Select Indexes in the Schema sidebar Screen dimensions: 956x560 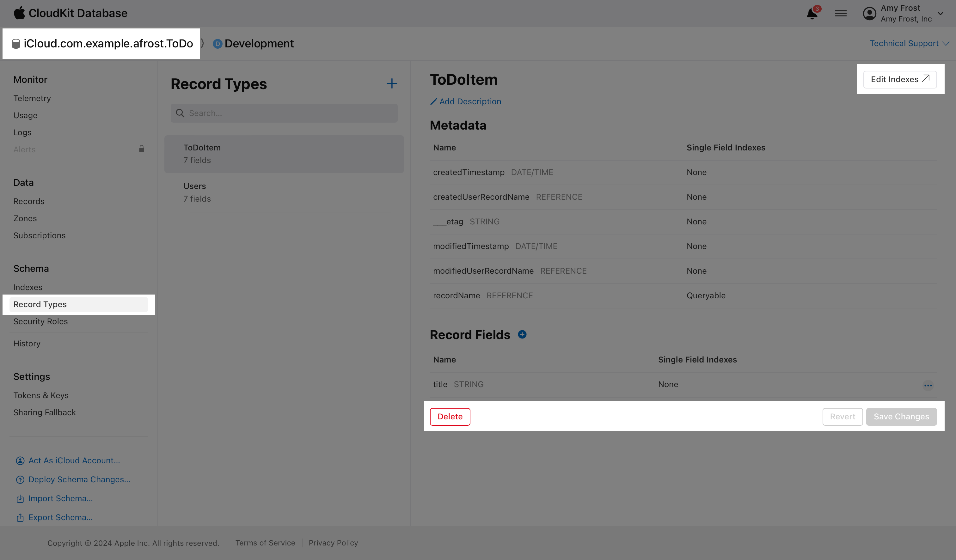tap(28, 287)
